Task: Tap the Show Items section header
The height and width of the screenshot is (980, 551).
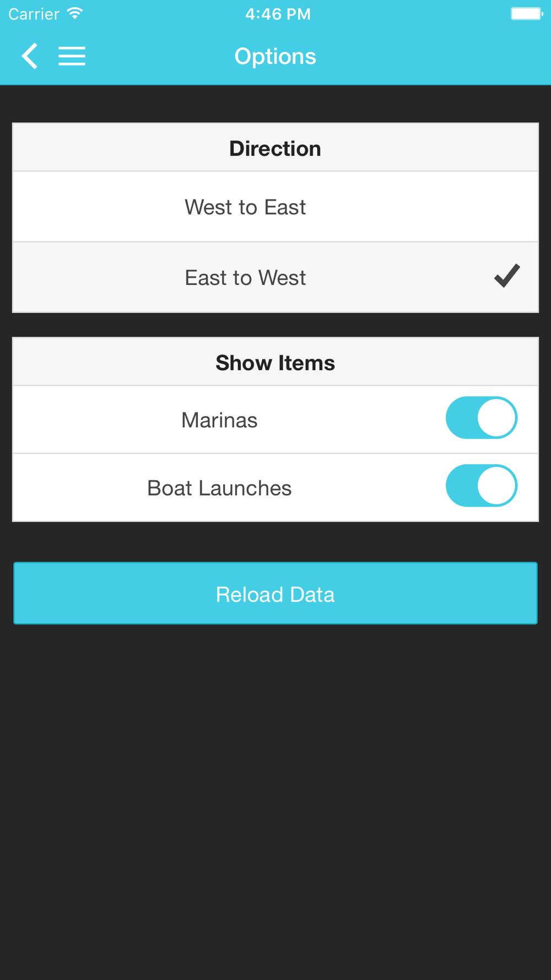Action: pos(275,362)
